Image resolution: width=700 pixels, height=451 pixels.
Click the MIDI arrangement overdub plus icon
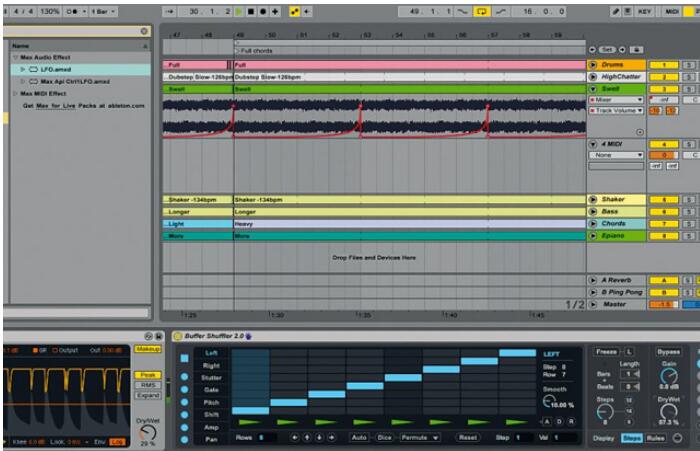click(275, 12)
